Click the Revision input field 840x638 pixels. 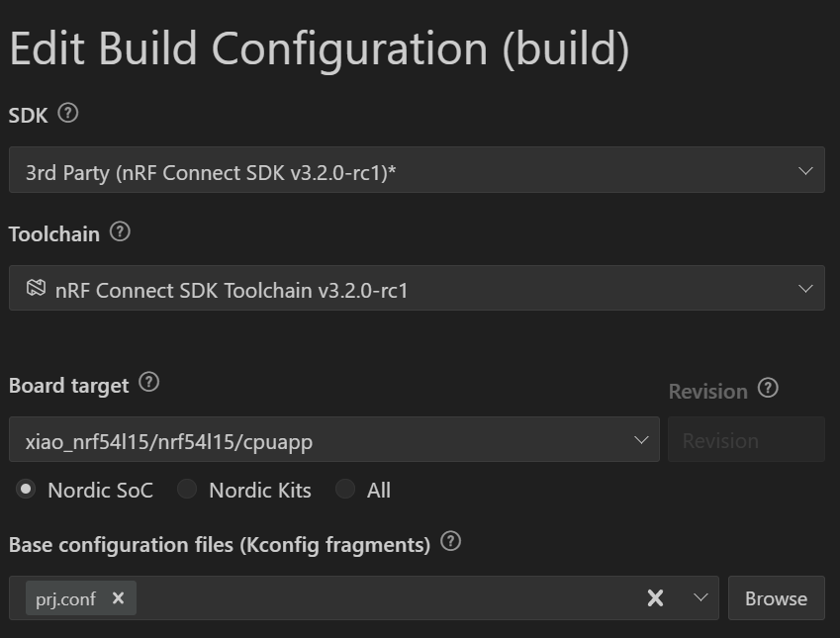coord(745,440)
